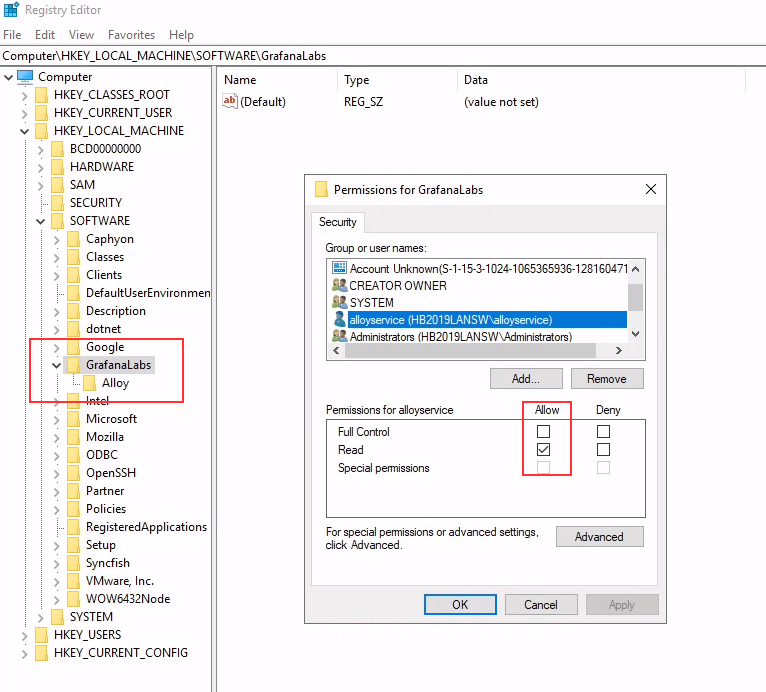Collapse the SOFTWARE key
766x692 pixels.
pyautogui.click(x=41, y=221)
